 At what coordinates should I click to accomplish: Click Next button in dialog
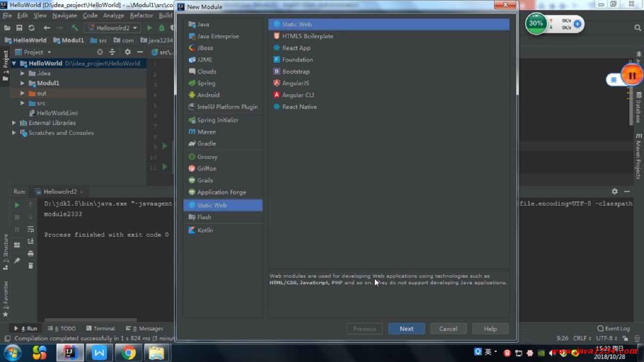(406, 329)
